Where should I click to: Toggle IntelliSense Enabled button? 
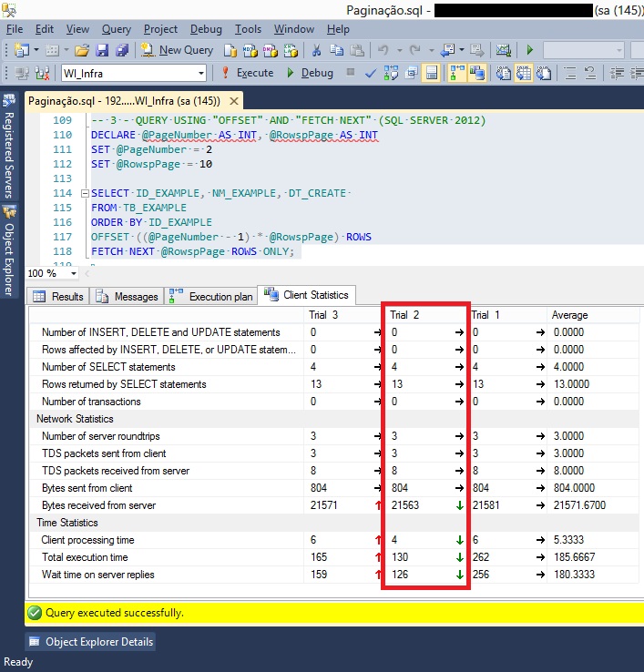[432, 73]
